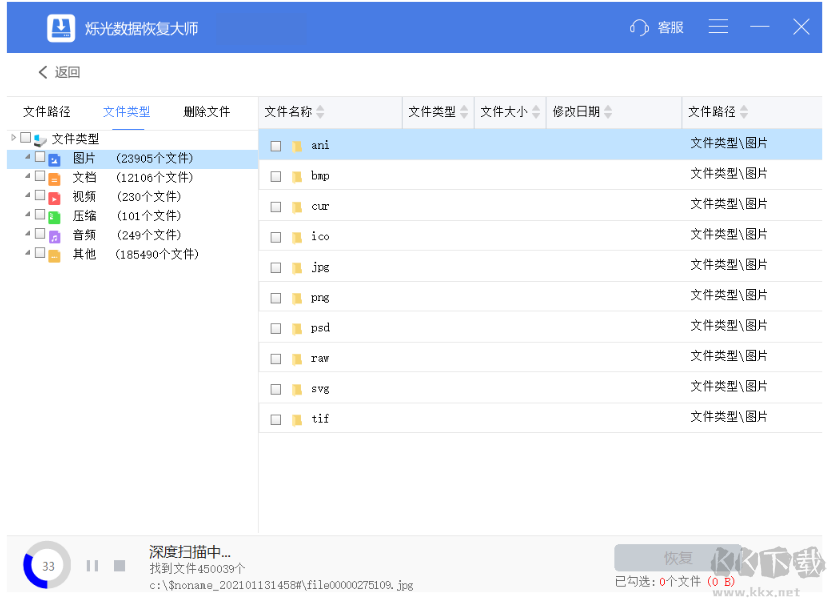Enable the 图片 category checkbox

(37, 158)
